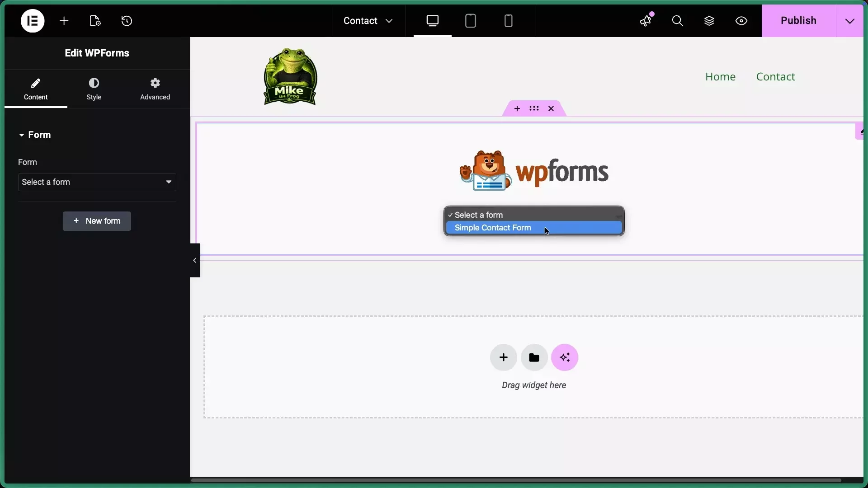Open page settings in the top toolbar
Image resolution: width=868 pixels, height=488 pixels.
coord(95,21)
